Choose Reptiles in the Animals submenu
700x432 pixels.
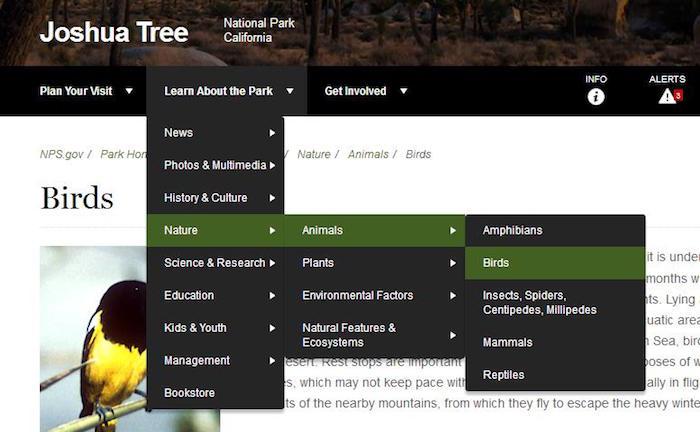click(555, 375)
